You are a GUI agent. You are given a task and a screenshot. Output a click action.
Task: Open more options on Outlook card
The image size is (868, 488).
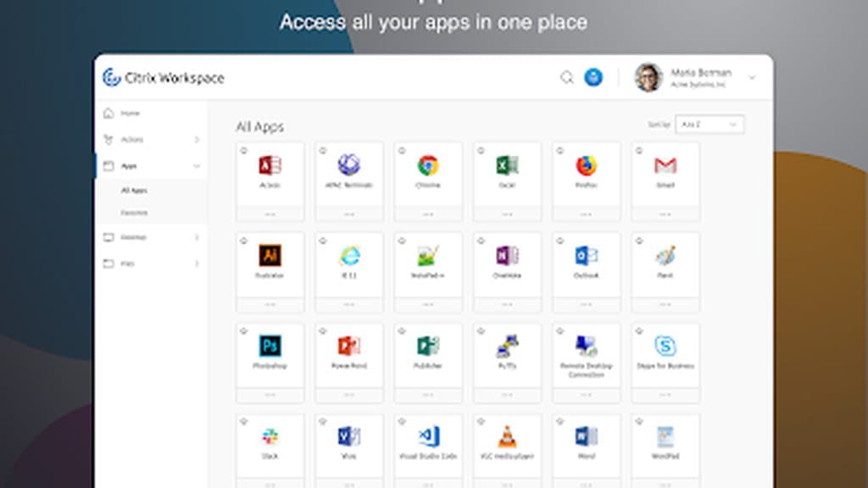pyautogui.click(x=587, y=304)
